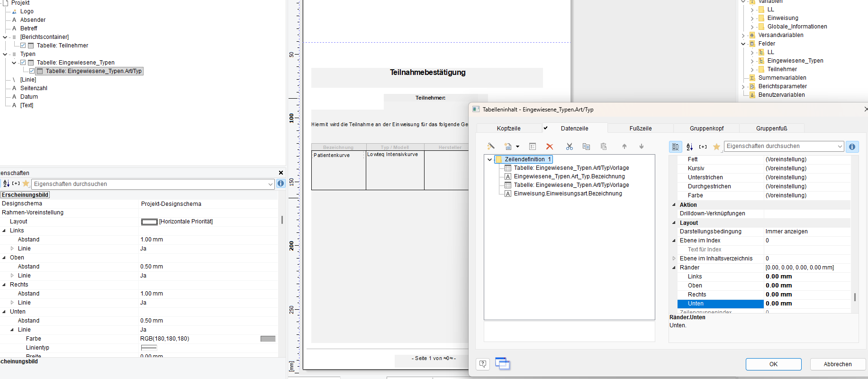Click the format wizard wand icon
The image size is (868, 379).
tap(491, 147)
